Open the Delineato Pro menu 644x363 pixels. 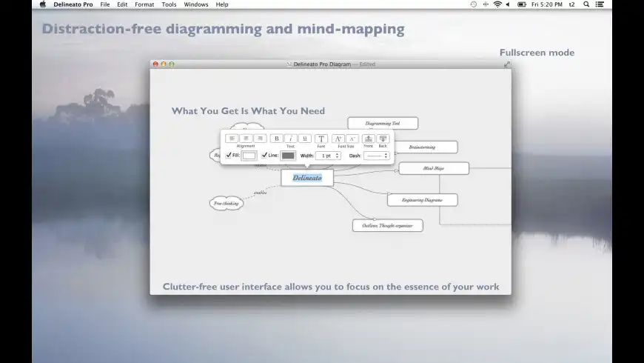tap(73, 4)
